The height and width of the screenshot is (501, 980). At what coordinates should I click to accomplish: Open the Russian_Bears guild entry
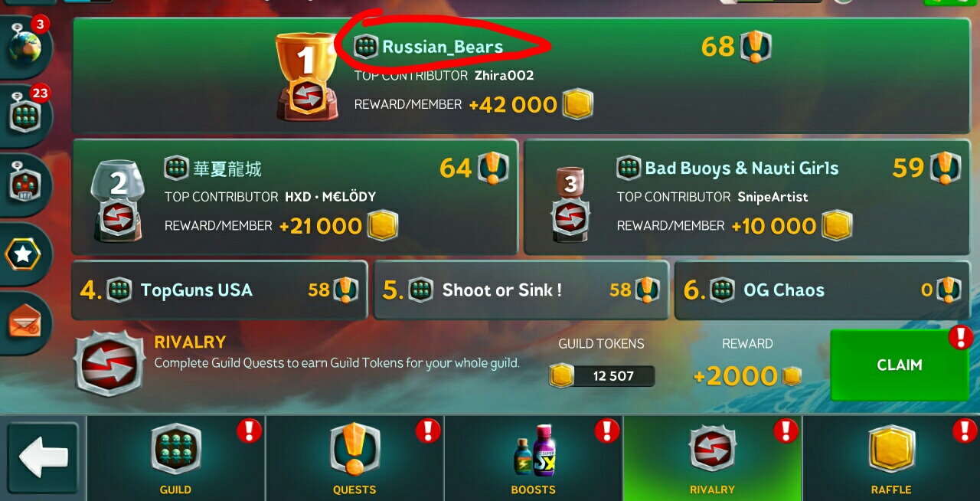coord(521,76)
